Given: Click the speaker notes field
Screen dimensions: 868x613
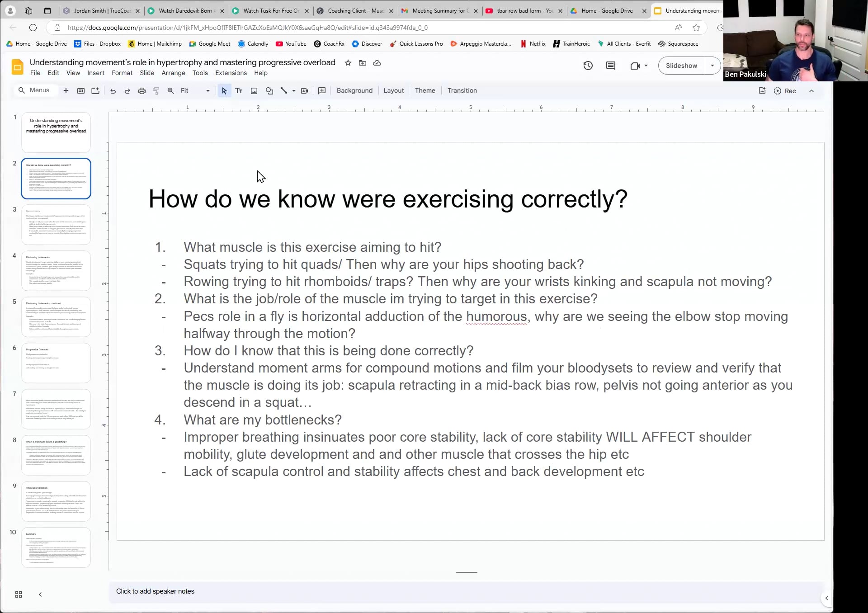Looking at the screenshot, I should pyautogui.click(x=466, y=591).
